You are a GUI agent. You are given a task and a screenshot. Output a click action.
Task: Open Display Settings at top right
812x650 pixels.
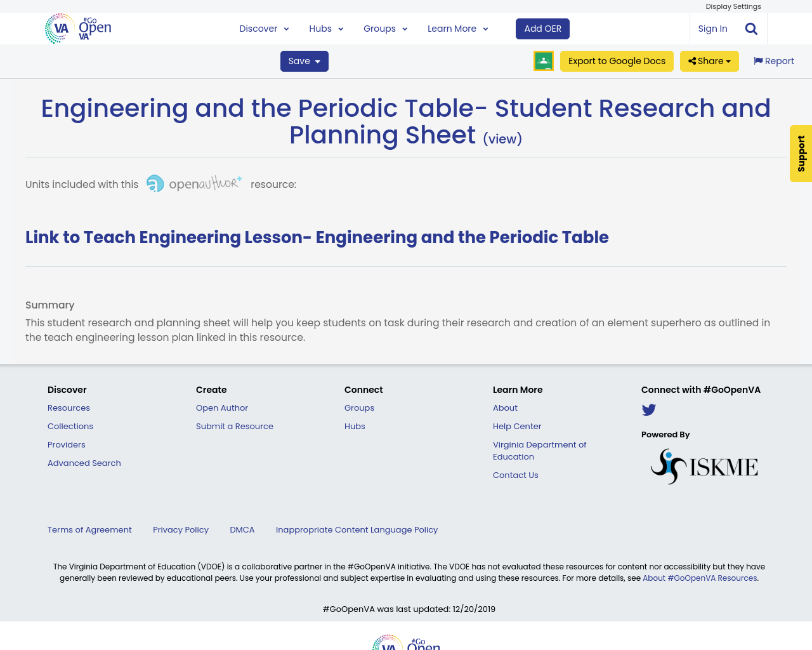[x=733, y=6]
